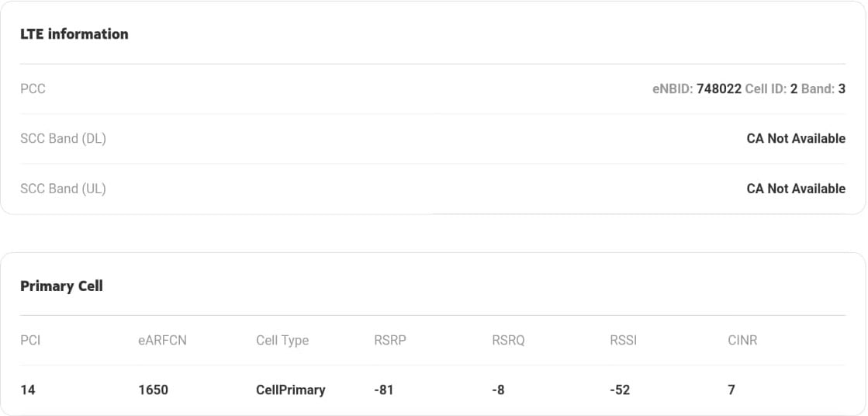Select the eARFCN value 1650

(x=154, y=390)
